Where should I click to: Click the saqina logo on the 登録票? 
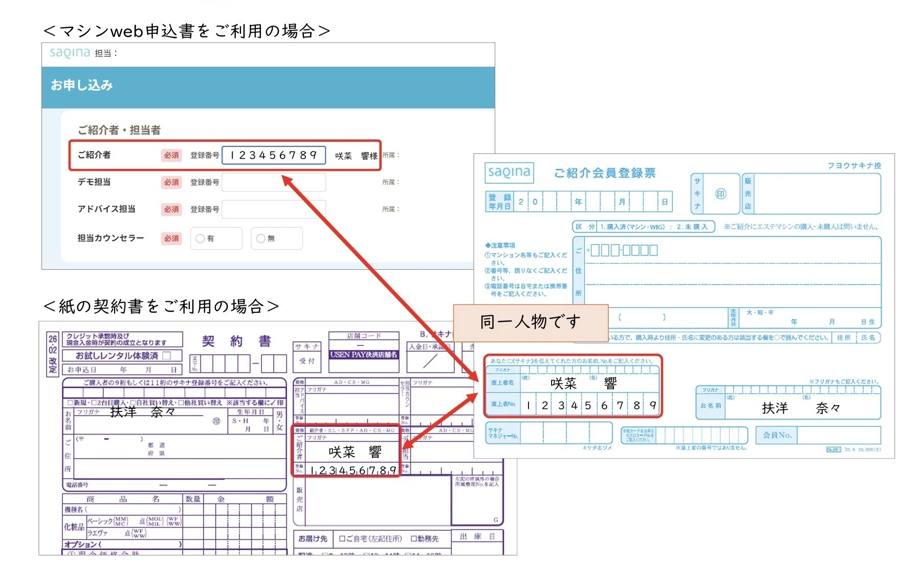pyautogui.click(x=509, y=172)
